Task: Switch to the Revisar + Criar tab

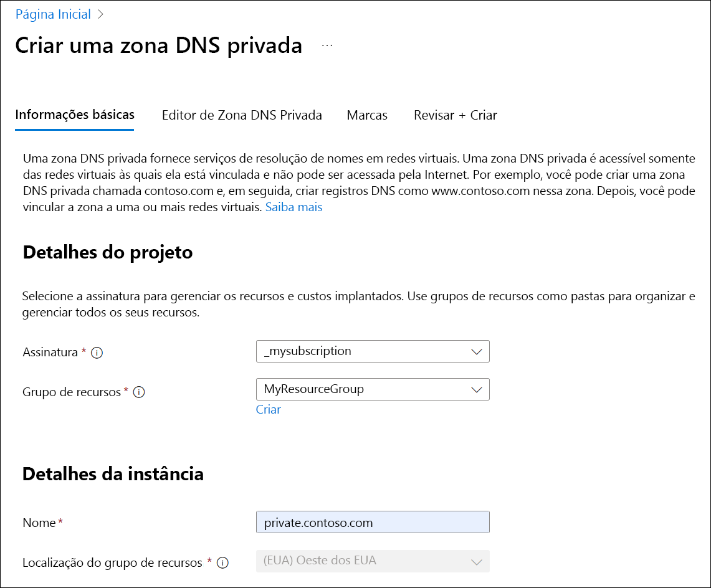Action: coord(455,115)
